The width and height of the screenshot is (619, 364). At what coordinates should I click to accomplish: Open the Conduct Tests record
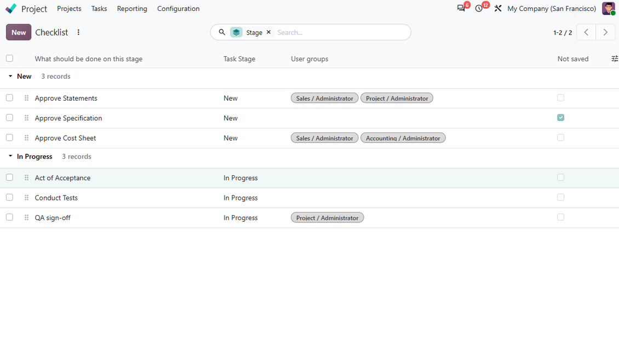pos(56,198)
